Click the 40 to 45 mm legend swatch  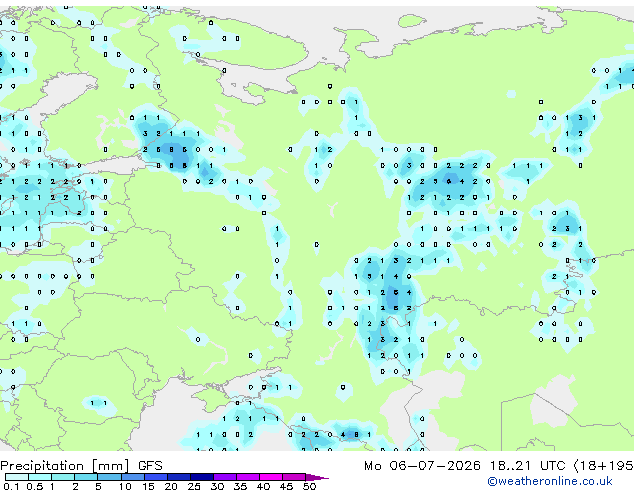271,477
